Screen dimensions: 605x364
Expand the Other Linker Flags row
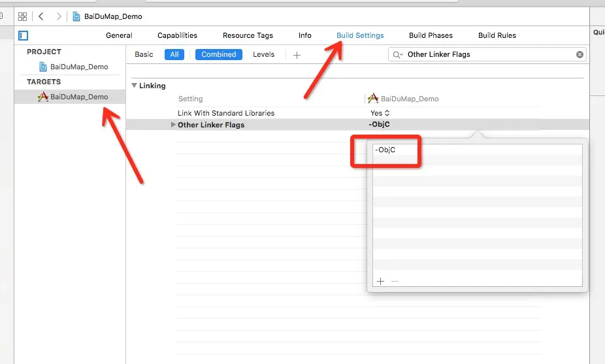click(173, 125)
